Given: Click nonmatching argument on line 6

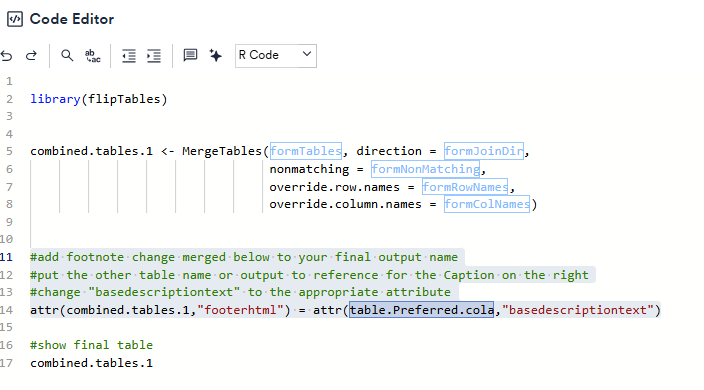Looking at the screenshot, I should click(309, 169).
